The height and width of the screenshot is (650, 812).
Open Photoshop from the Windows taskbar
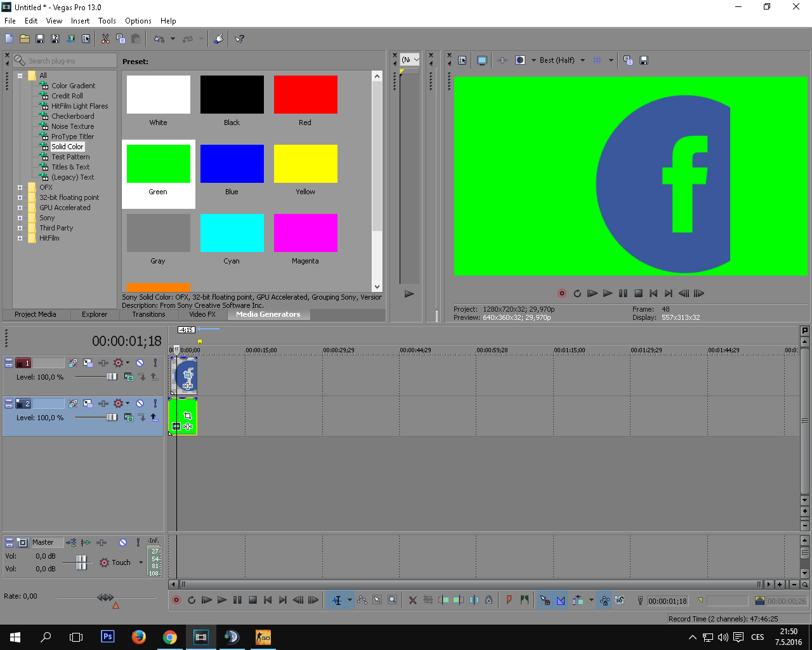(108, 637)
